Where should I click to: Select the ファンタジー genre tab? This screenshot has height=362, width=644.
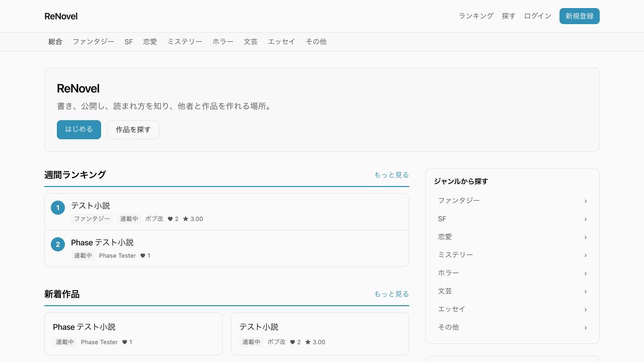[x=94, y=42]
